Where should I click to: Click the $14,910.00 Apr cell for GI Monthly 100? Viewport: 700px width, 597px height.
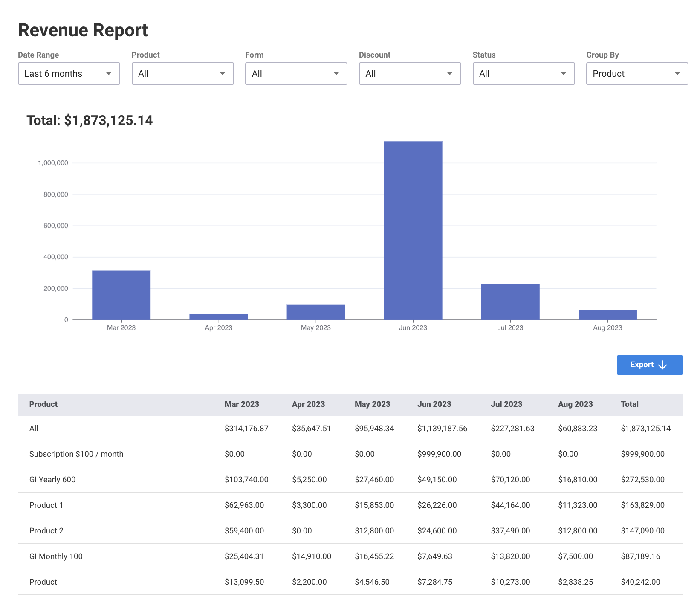tap(312, 556)
